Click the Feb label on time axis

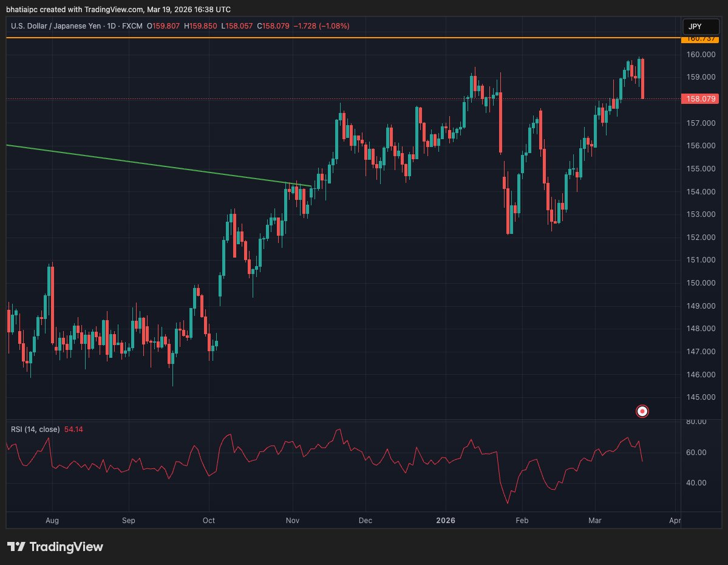[x=522, y=521]
